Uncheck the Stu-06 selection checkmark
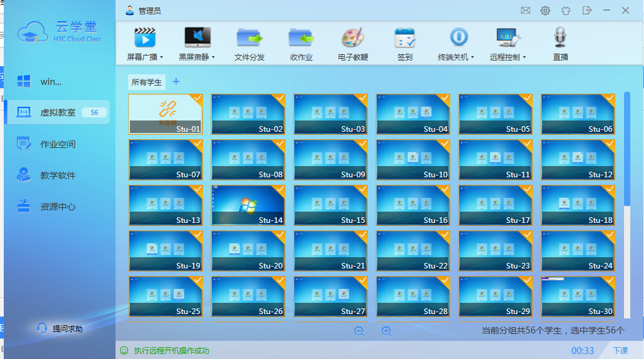This screenshot has height=359, width=644. (610, 98)
